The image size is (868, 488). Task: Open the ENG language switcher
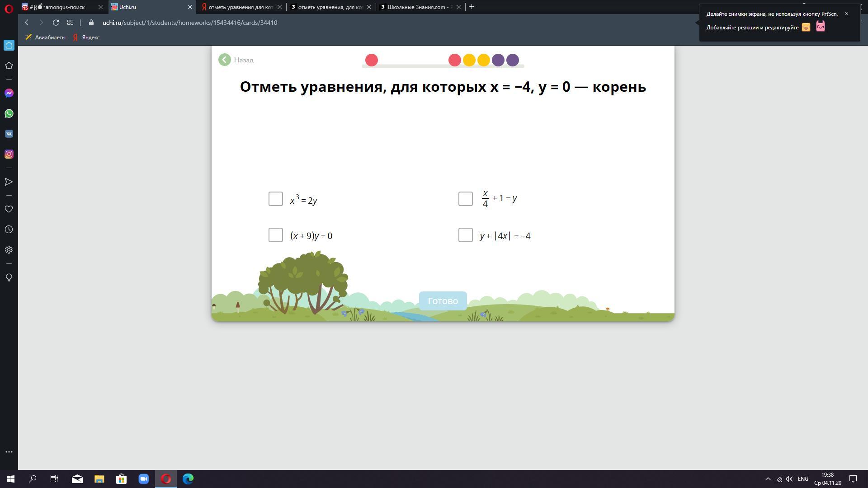coord(803,479)
